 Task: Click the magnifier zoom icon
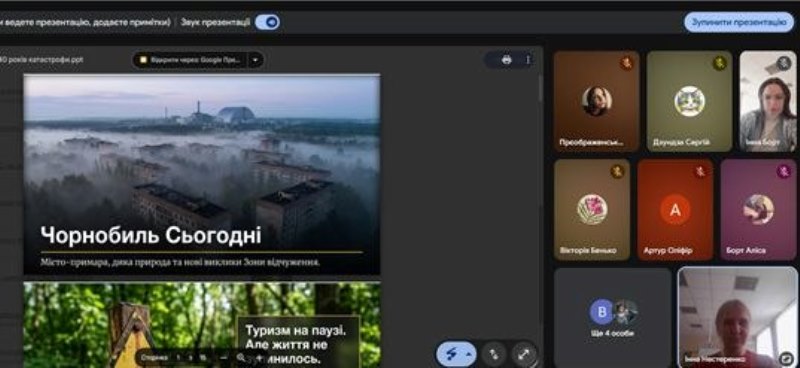240,357
